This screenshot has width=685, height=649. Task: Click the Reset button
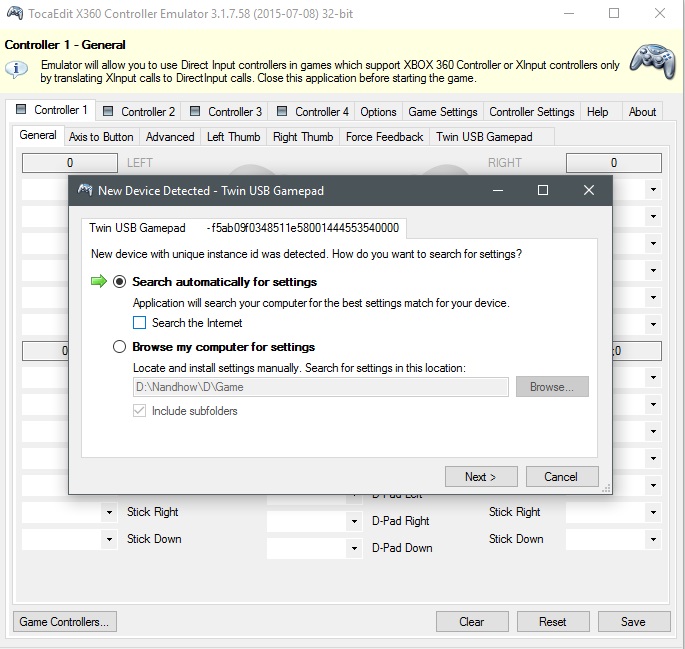point(553,621)
